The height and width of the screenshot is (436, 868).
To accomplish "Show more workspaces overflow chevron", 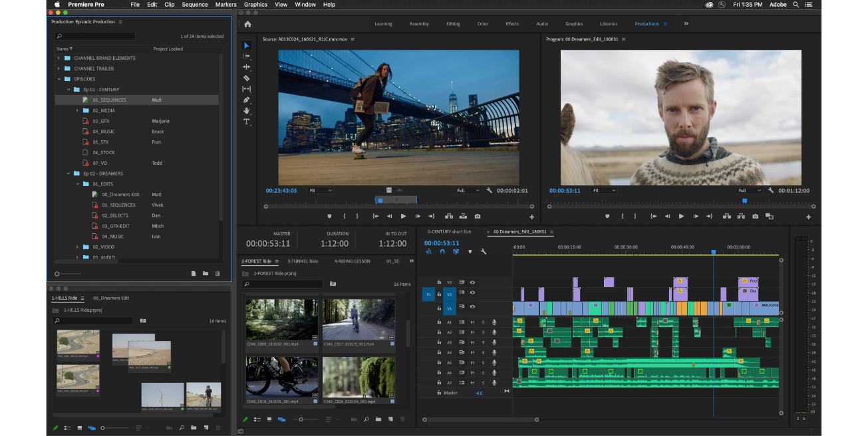I will pyautogui.click(x=686, y=23).
